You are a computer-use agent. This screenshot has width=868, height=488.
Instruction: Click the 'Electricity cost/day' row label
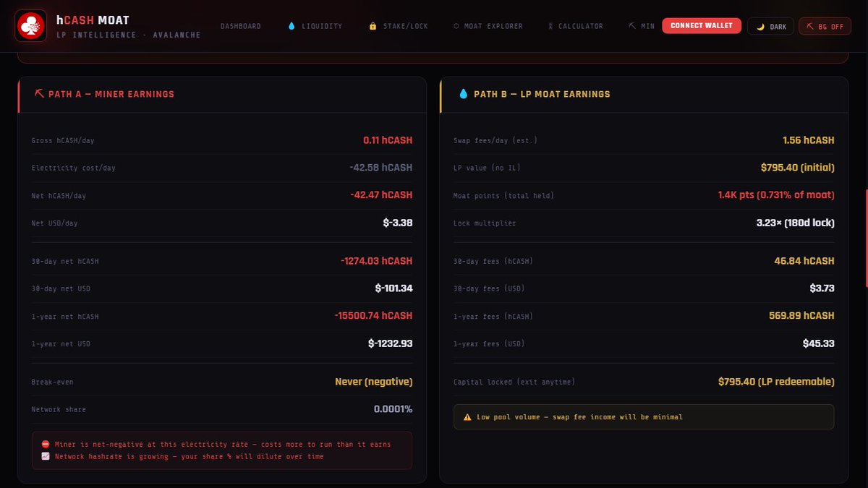[x=73, y=168]
